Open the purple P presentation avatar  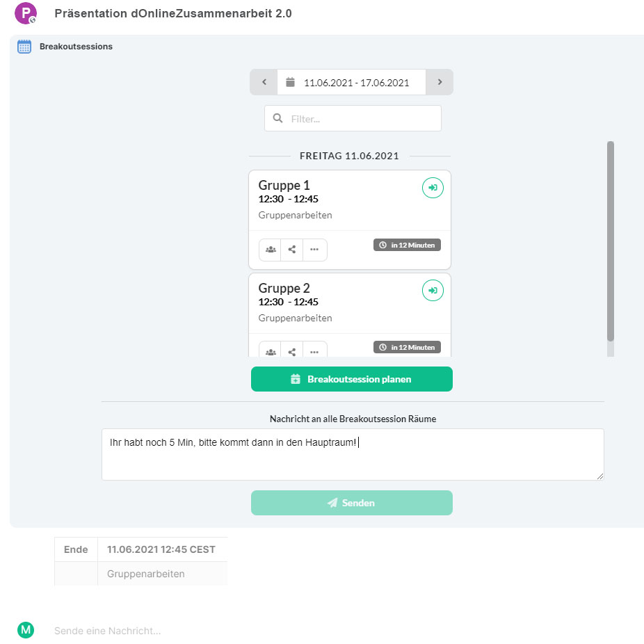coord(26,13)
